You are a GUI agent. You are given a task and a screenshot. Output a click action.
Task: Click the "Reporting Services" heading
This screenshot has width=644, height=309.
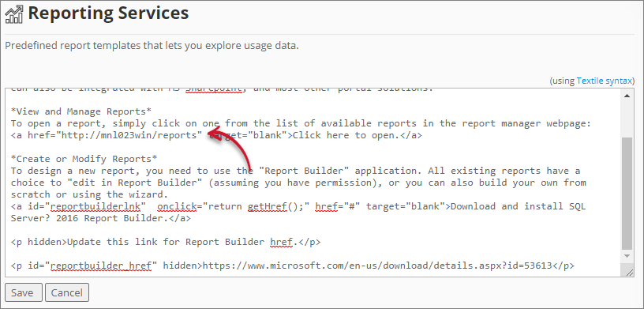pyautogui.click(x=108, y=13)
